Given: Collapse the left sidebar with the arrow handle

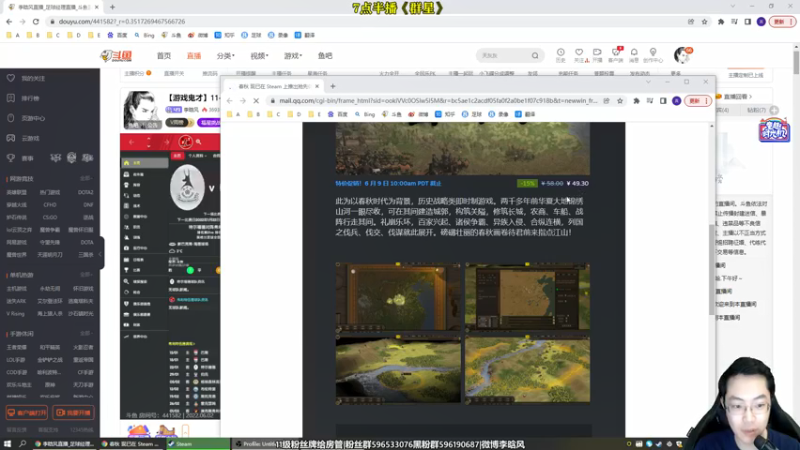Looking at the screenshot, I should coord(100,254).
